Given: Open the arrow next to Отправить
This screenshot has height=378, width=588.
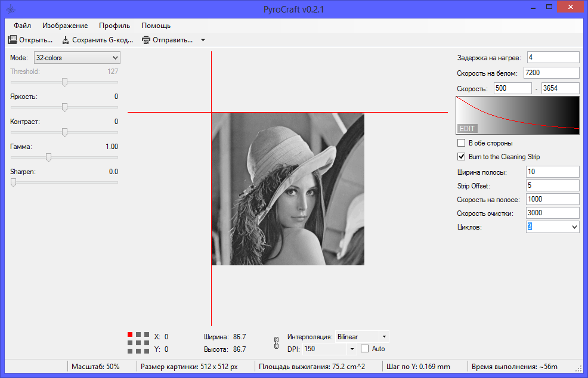Looking at the screenshot, I should point(203,40).
